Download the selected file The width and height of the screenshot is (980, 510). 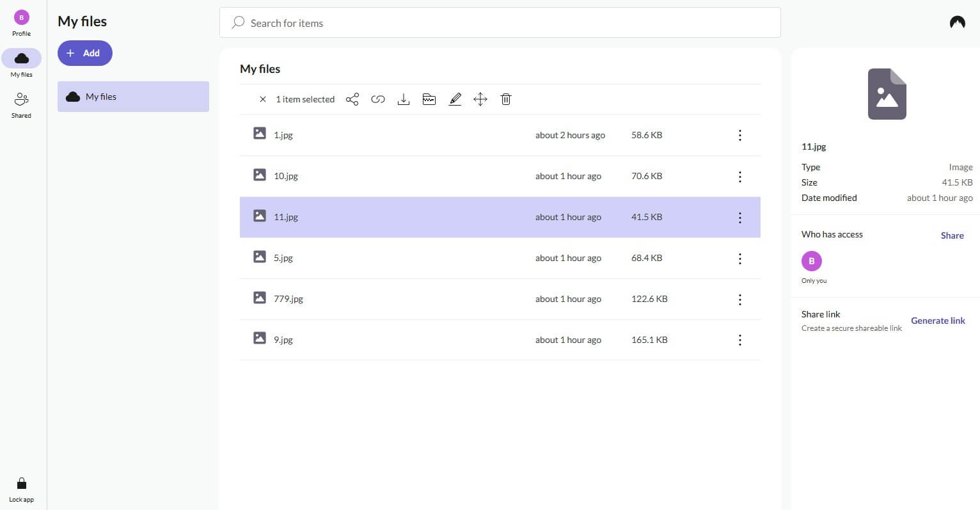404,99
